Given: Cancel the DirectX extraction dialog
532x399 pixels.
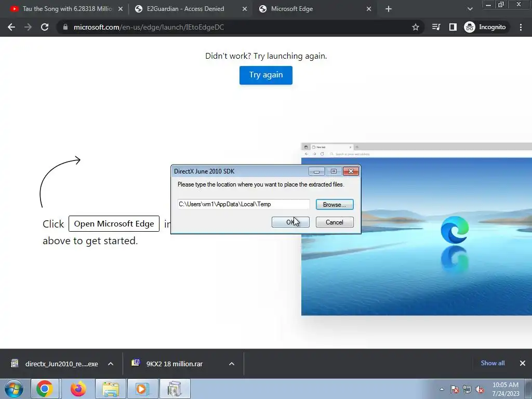Looking at the screenshot, I should pyautogui.click(x=335, y=222).
